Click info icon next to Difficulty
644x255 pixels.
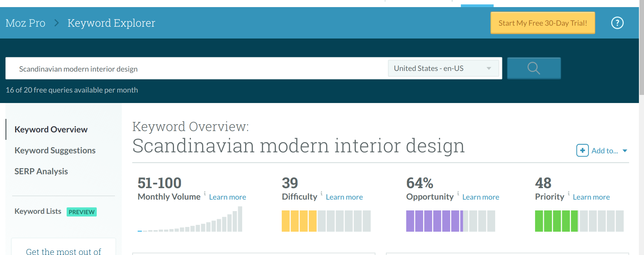tap(321, 193)
